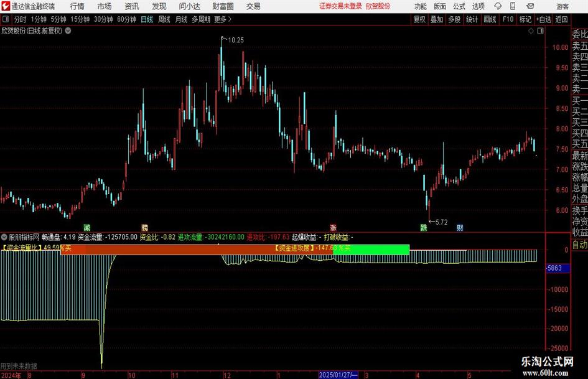Click the 通达信 red logo icon
The image size is (588, 379).
pyautogui.click(x=6, y=6)
